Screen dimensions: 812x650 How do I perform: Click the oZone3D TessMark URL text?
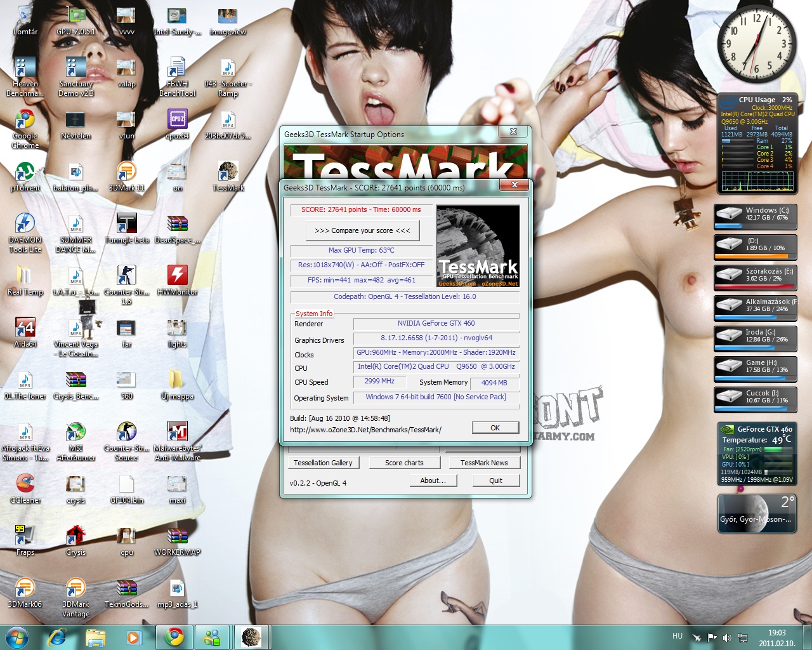click(x=365, y=430)
